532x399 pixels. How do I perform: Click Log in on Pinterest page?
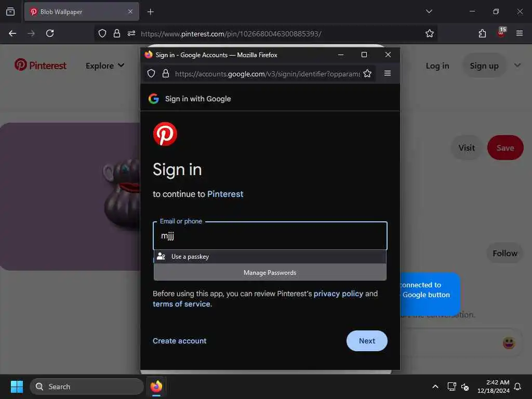pos(437,66)
